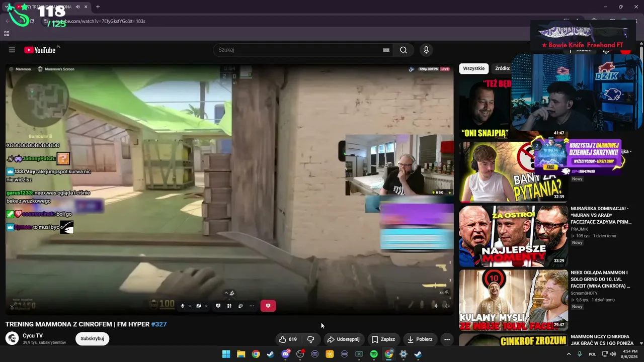Open Settings gear in the taskbar
Image resolution: width=644 pixels, height=362 pixels.
pyautogui.click(x=403, y=354)
